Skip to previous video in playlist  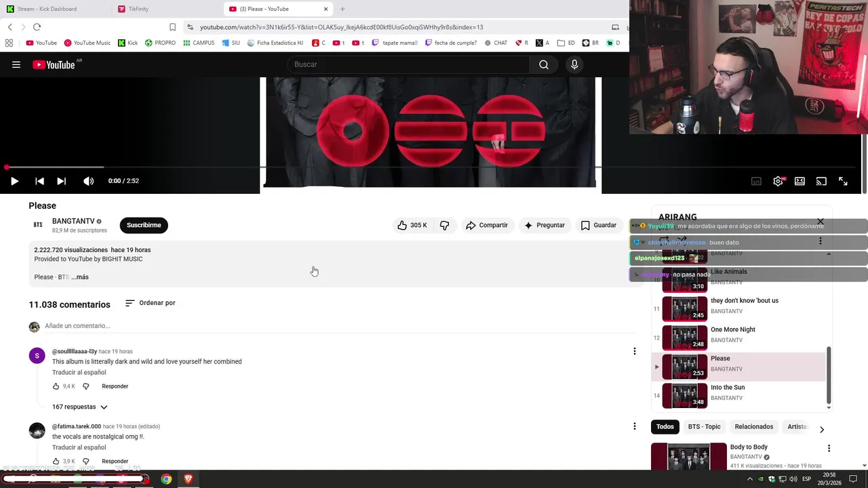pos(39,181)
